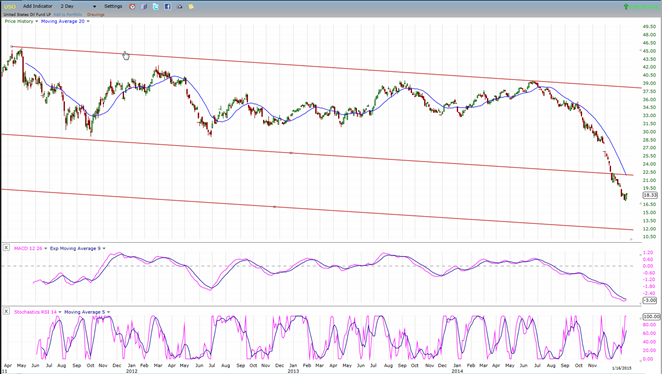
Task: Click the 22.50 price axis label
Action: pyautogui.click(x=649, y=172)
